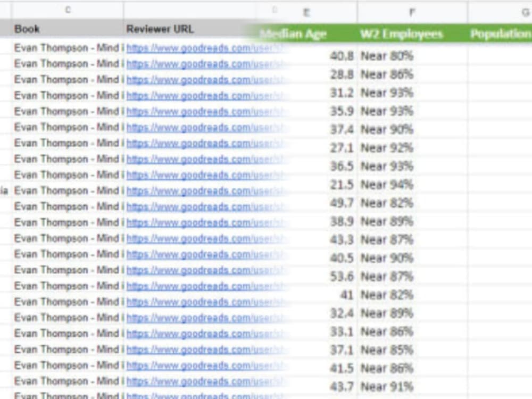Click the Book header cell
The image size is (532, 399).
[x=68, y=29]
